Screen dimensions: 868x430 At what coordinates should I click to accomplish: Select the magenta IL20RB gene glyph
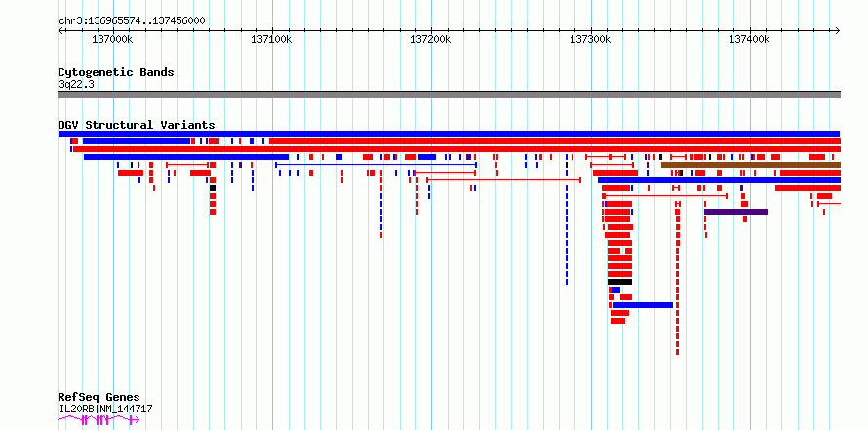click(99, 420)
